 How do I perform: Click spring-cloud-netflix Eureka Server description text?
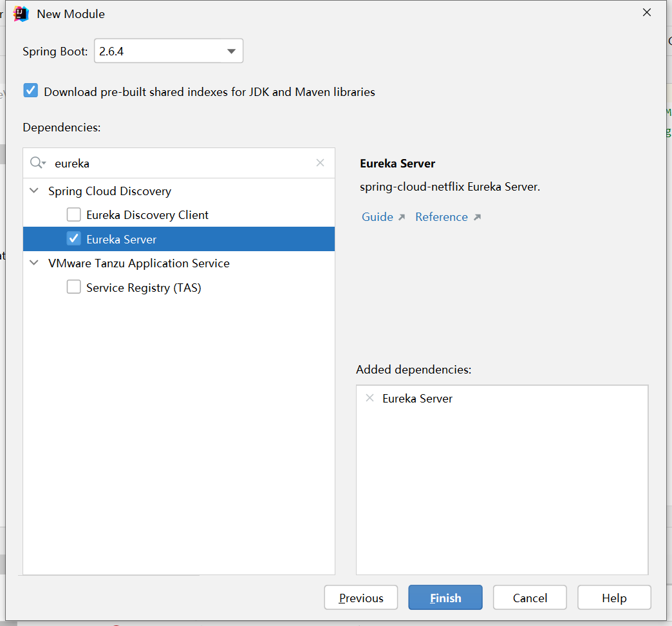tap(450, 187)
